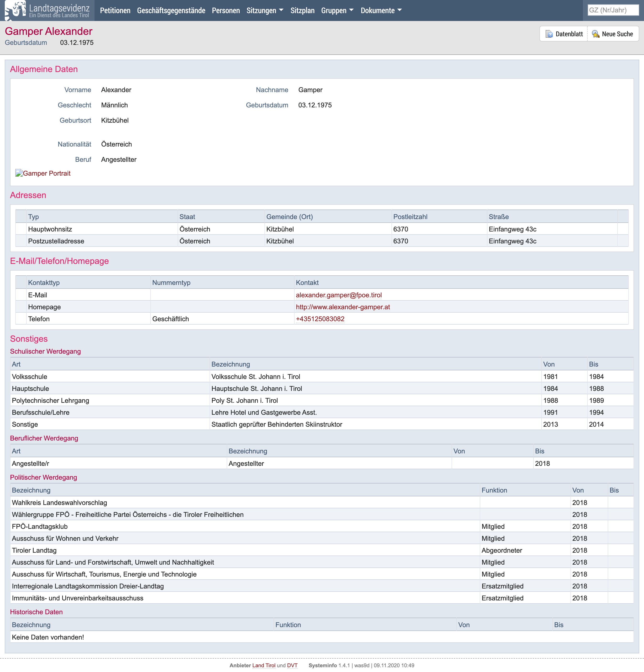Open the alexander.gamper@fpoe.tirol email link
The image size is (644, 672).
(339, 295)
